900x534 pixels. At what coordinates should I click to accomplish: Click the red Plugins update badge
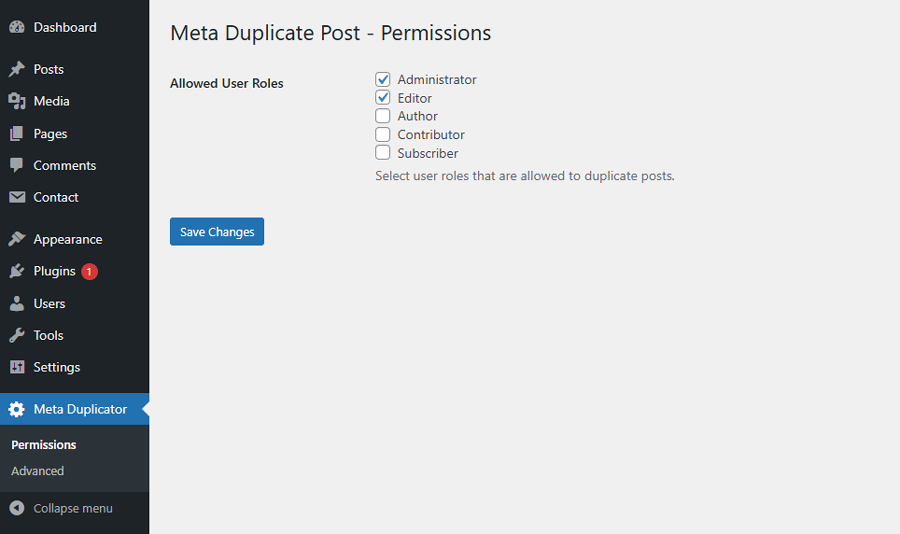click(x=89, y=272)
